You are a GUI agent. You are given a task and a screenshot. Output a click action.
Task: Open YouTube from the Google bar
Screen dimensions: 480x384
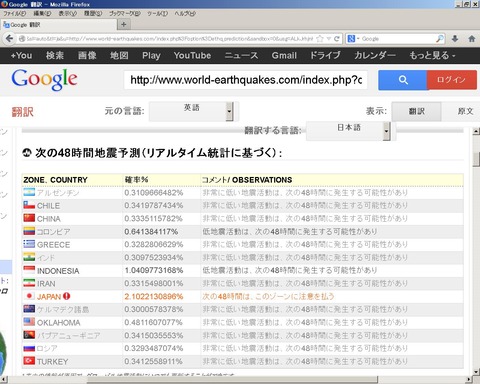point(192,55)
